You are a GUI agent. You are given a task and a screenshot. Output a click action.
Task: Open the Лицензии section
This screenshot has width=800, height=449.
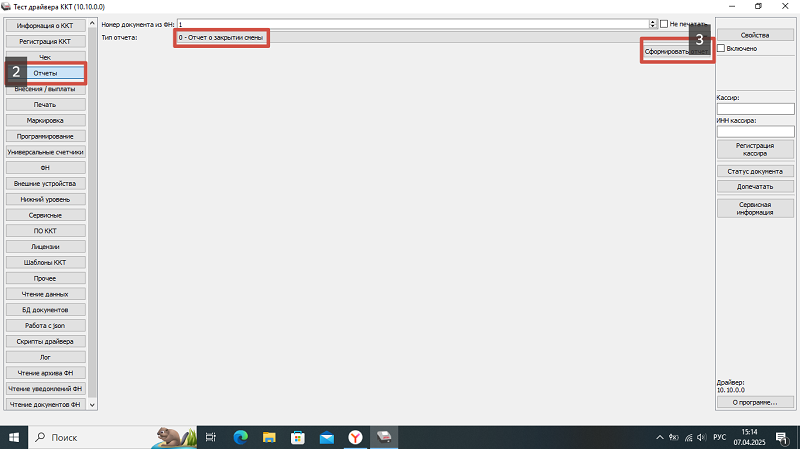(x=45, y=246)
